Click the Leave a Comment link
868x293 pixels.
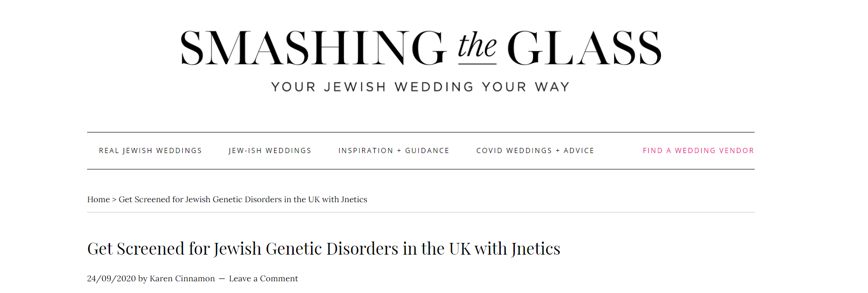(x=263, y=278)
